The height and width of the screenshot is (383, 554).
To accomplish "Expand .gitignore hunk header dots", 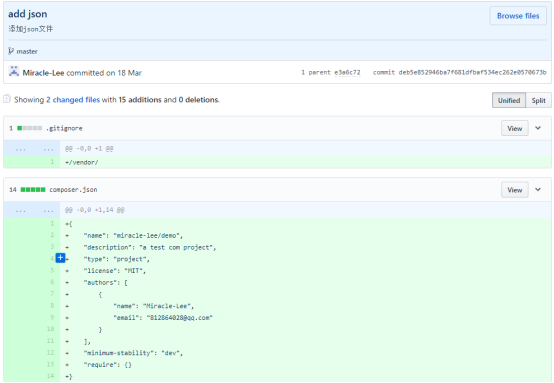I will coord(32,149).
